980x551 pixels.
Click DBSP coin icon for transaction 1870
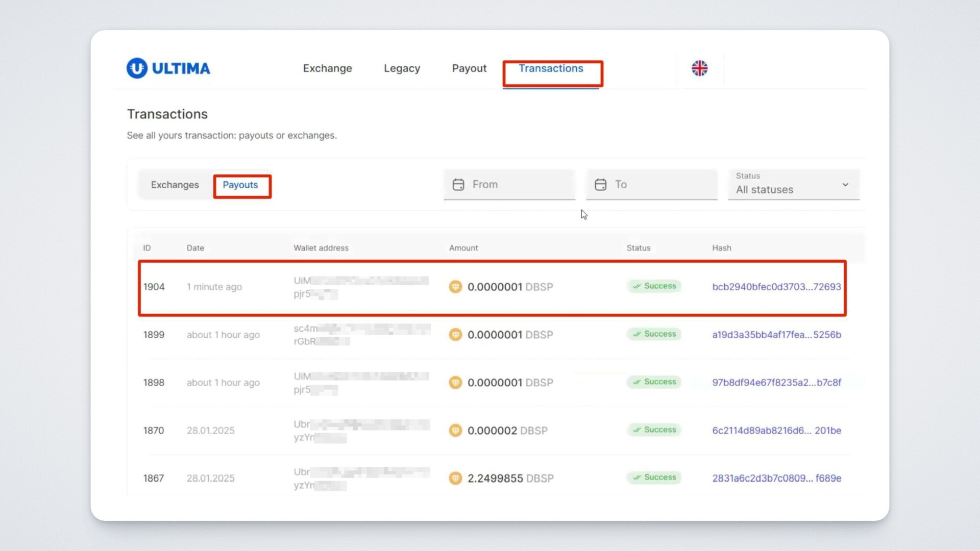point(455,431)
